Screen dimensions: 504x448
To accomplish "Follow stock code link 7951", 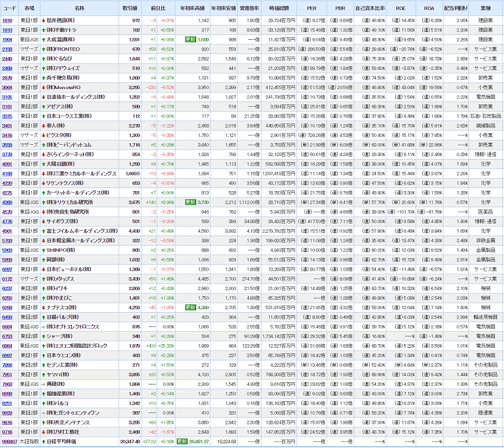I will (x=7, y=374).
